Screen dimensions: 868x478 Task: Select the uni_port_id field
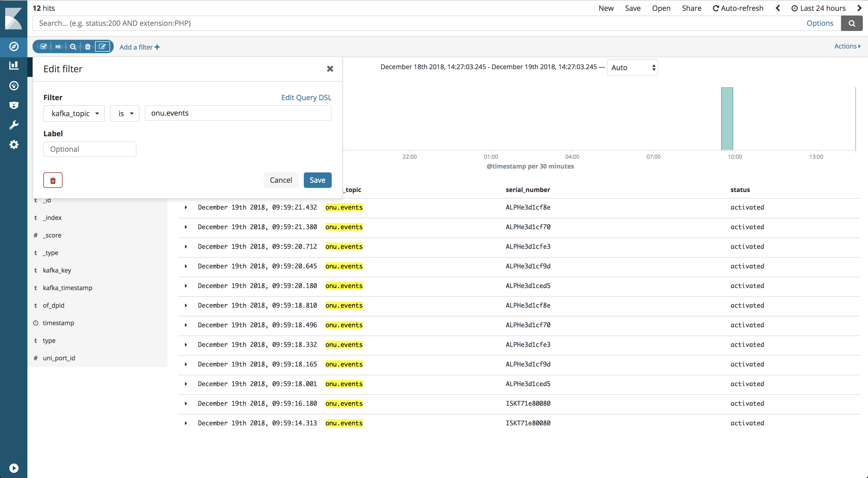coord(59,358)
